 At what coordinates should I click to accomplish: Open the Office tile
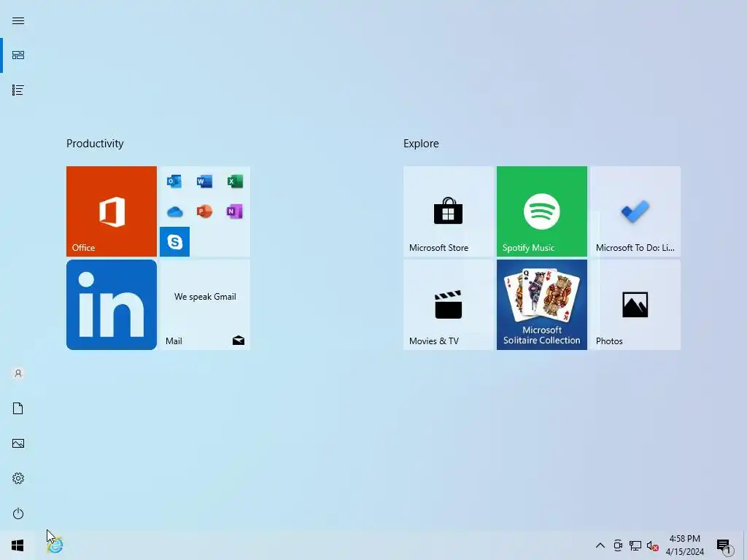pyautogui.click(x=112, y=211)
